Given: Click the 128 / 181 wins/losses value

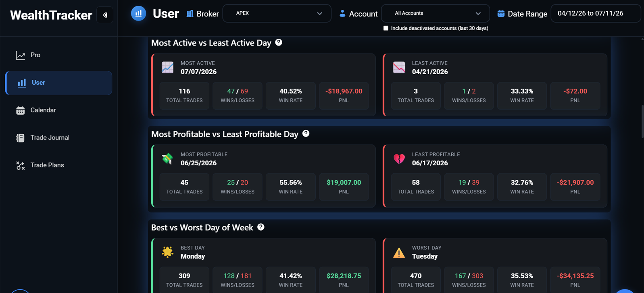Looking at the screenshot, I should click(x=238, y=276).
